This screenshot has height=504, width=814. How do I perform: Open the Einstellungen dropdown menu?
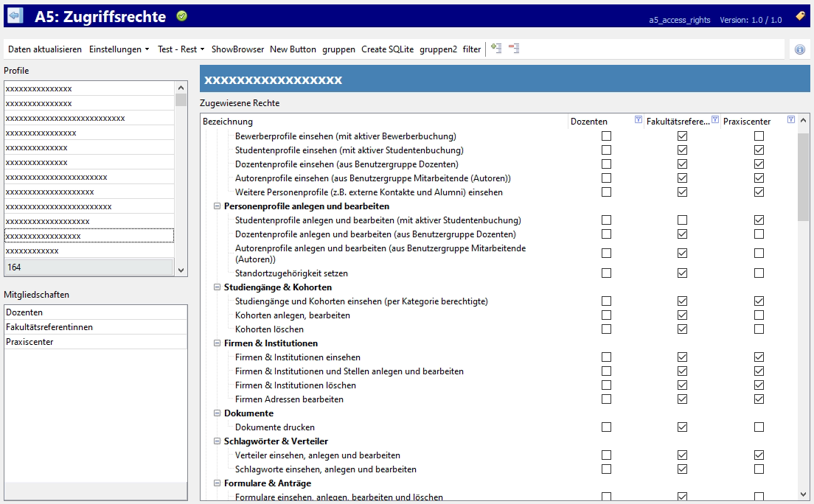coord(119,49)
